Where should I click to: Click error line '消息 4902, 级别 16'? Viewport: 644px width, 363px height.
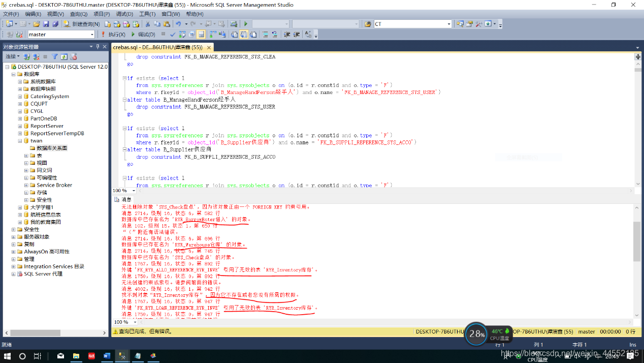[171, 289]
